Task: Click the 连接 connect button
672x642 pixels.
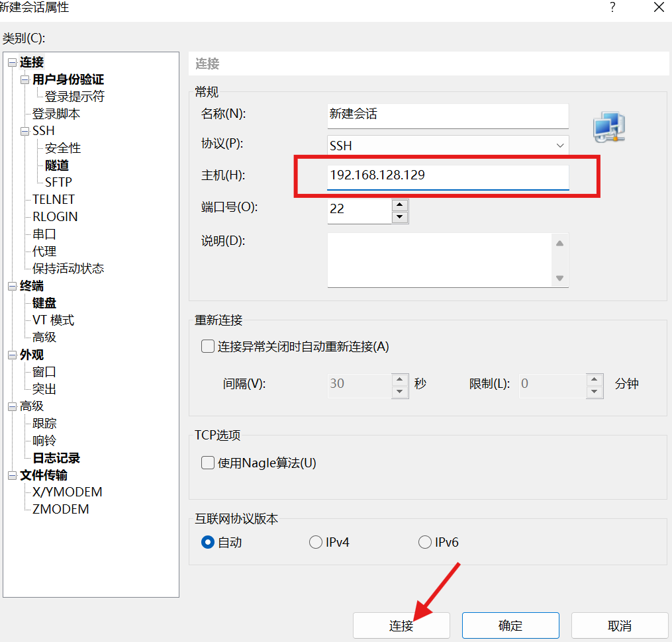Action: [x=401, y=625]
